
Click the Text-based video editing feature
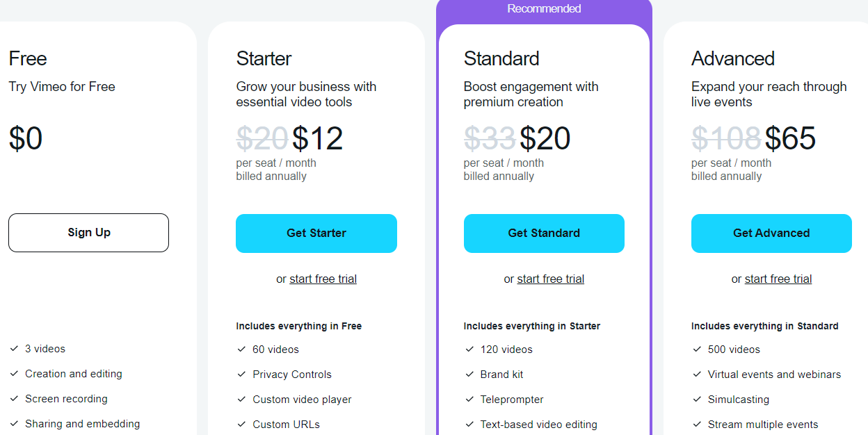pyautogui.click(x=539, y=425)
